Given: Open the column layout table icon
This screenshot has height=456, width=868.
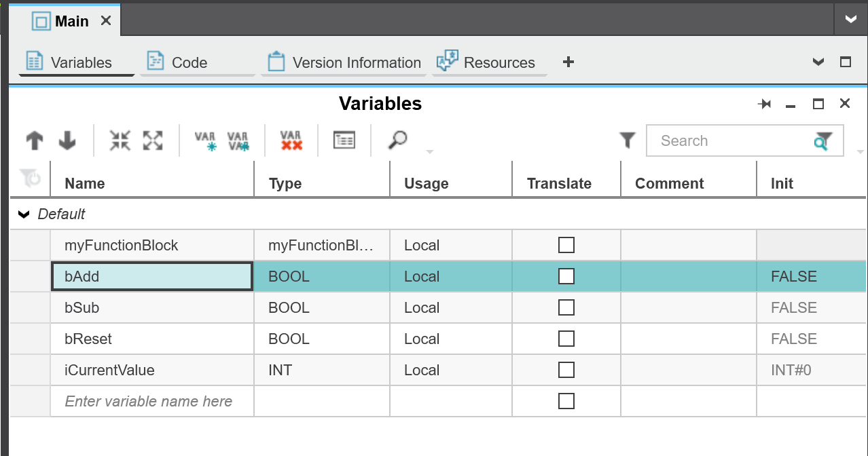Looking at the screenshot, I should click(344, 140).
